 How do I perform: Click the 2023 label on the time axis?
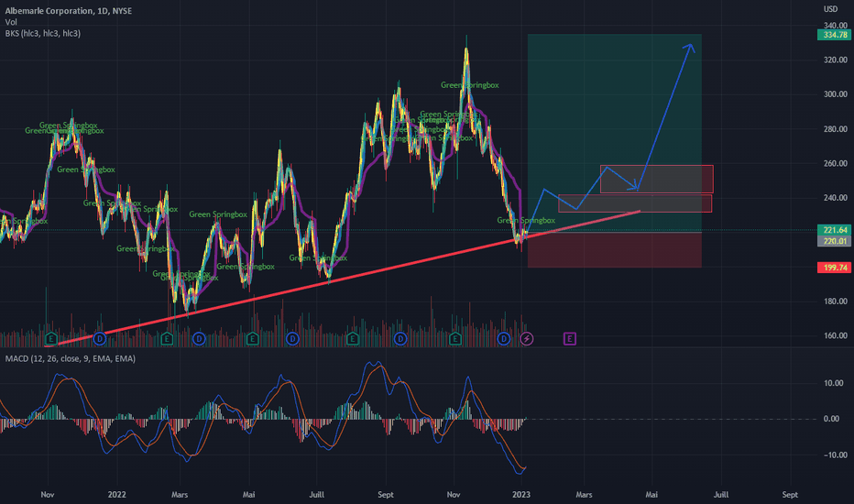point(521,495)
